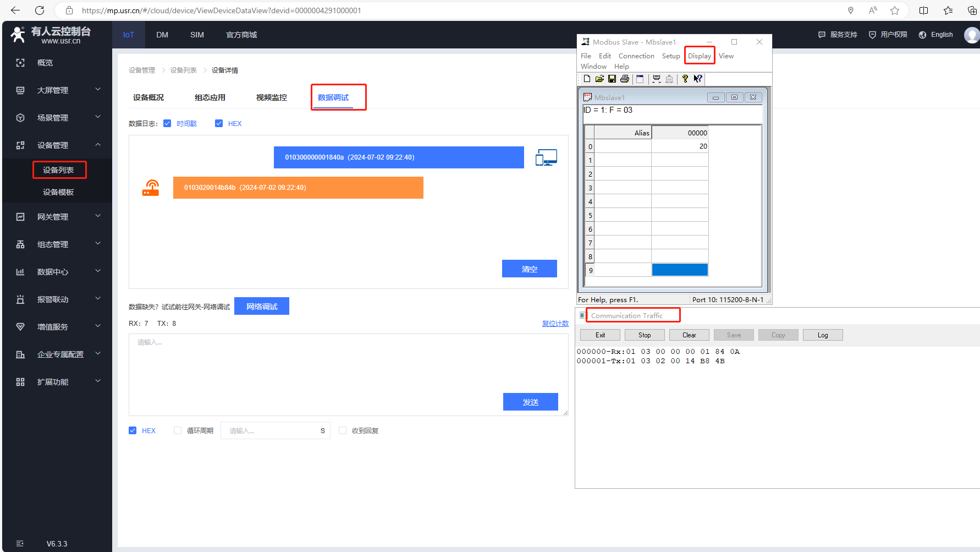The image size is (980, 552).
Task: Enable the 循环周期 checkbox
Action: (178, 430)
